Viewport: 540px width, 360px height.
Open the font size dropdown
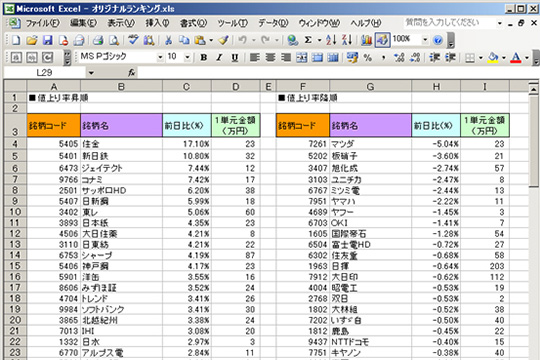point(187,58)
